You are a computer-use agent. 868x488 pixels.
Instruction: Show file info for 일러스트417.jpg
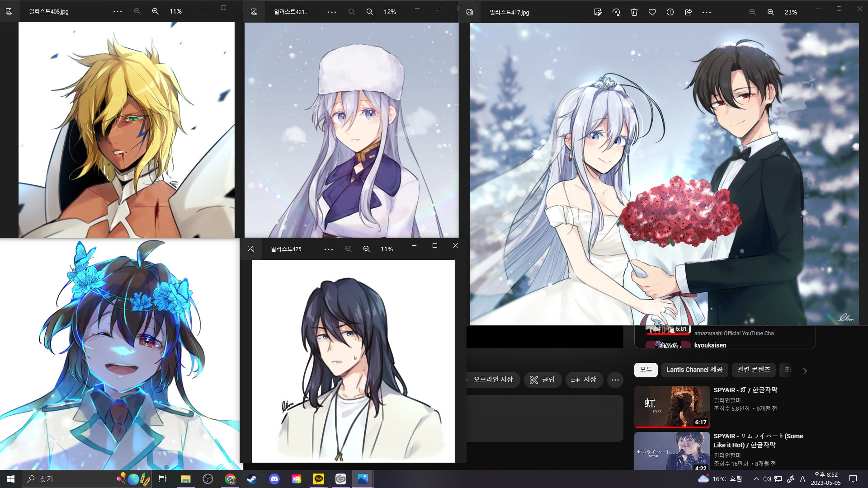pyautogui.click(x=670, y=12)
